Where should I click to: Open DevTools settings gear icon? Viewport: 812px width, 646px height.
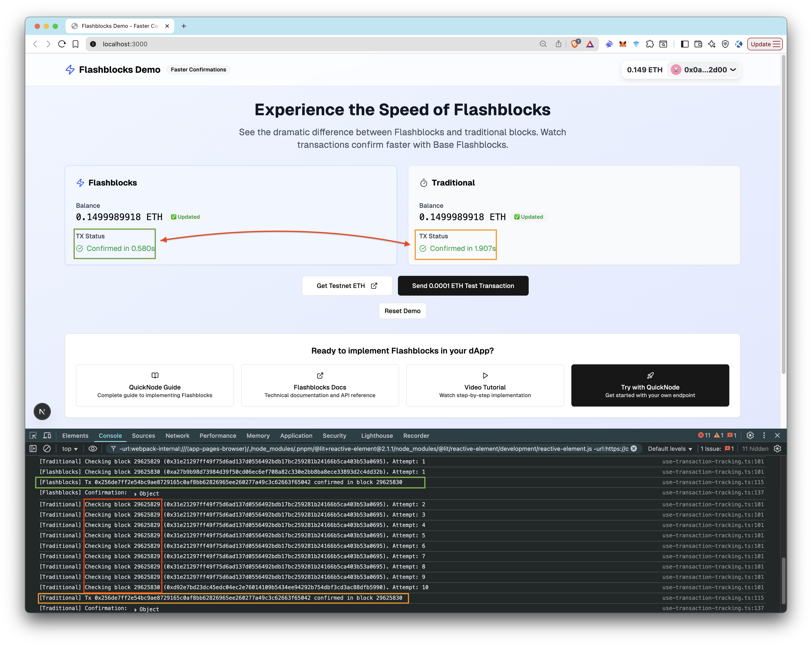750,436
